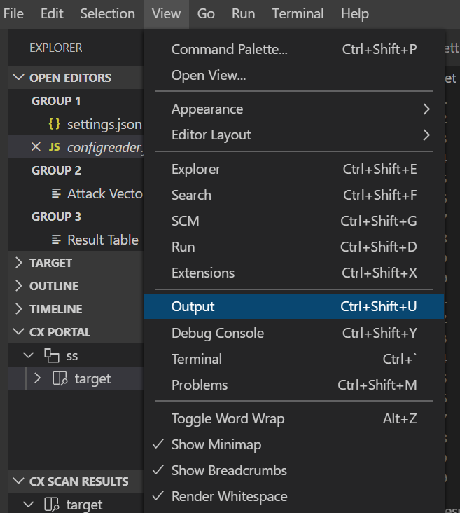Close the configreader editor with the X icon

[36, 147]
